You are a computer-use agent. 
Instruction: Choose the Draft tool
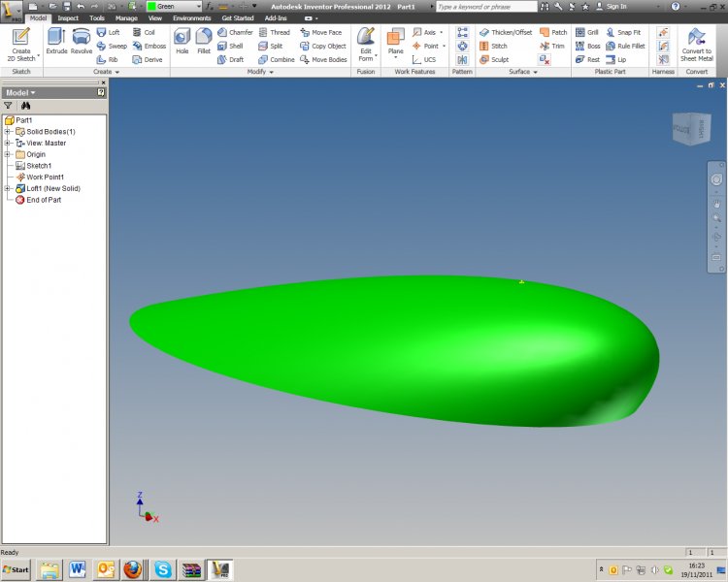[230, 59]
